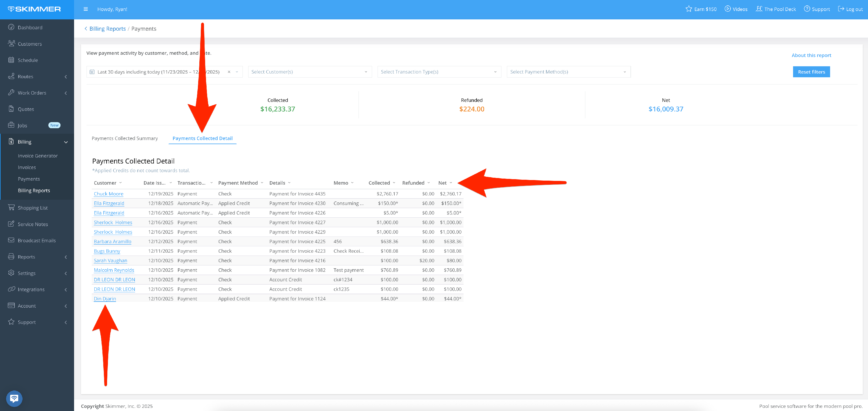Open Videos via the play icon
The width and height of the screenshot is (868, 411).
tap(727, 9)
